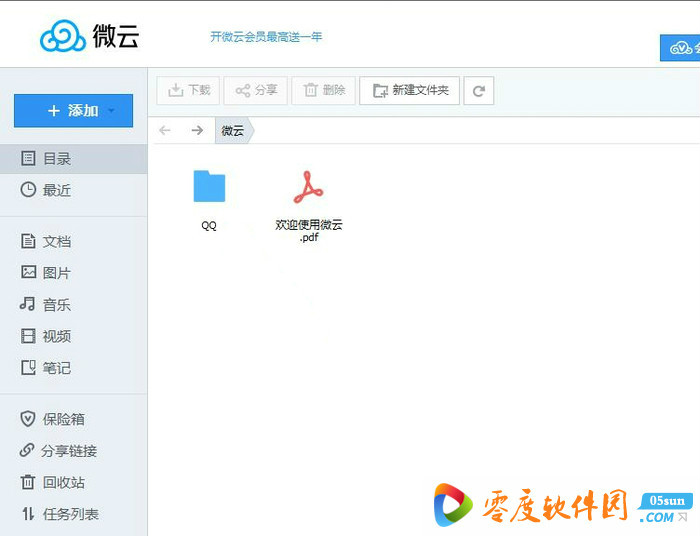Screen dimensions: 700x536
Task: Select the 微云 breadcrumb
Action: 234,131
